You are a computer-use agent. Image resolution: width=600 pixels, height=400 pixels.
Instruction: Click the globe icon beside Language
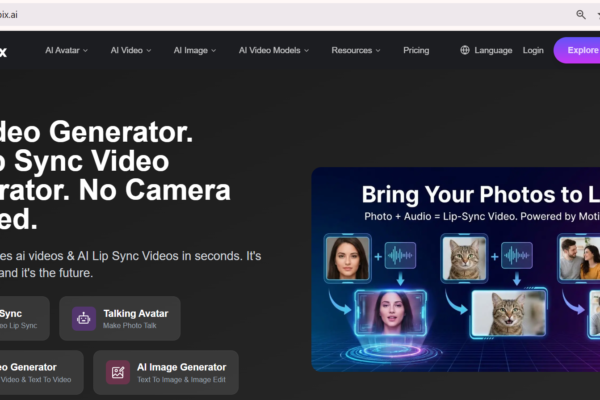pyautogui.click(x=465, y=50)
